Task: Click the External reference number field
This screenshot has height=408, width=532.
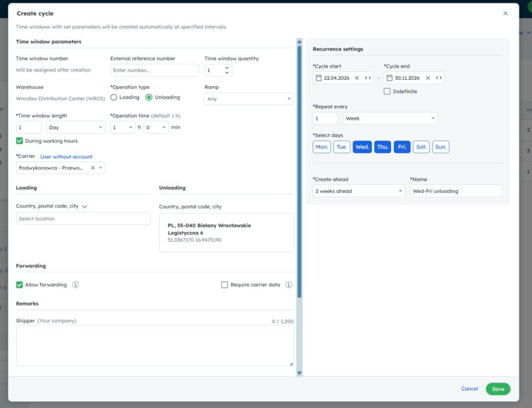Action: 154,71
